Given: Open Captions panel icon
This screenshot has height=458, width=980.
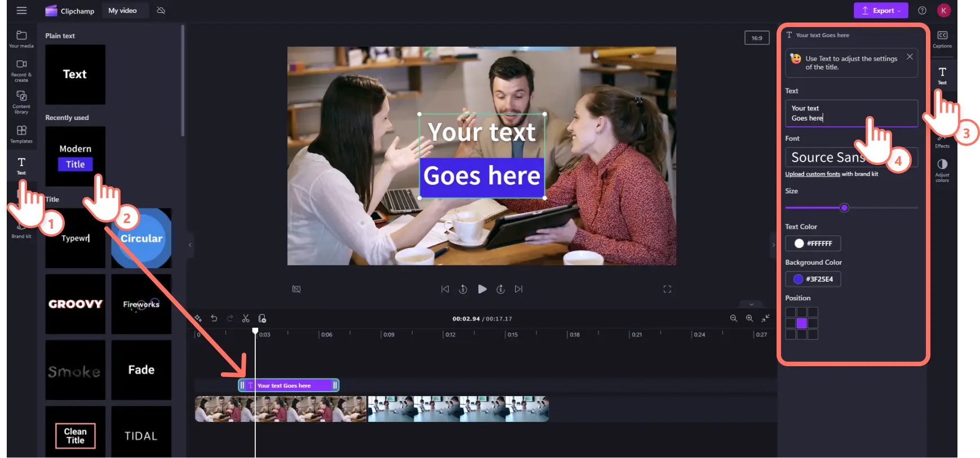Looking at the screenshot, I should [942, 39].
